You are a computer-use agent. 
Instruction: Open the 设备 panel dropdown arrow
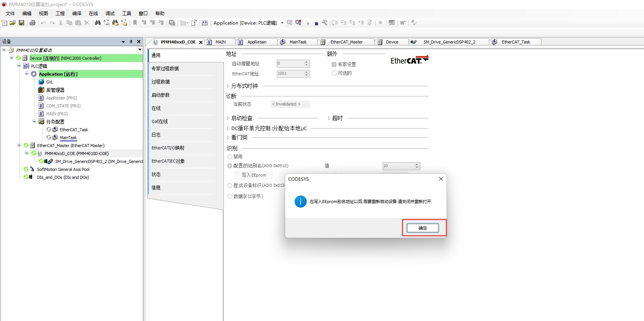tap(123, 42)
